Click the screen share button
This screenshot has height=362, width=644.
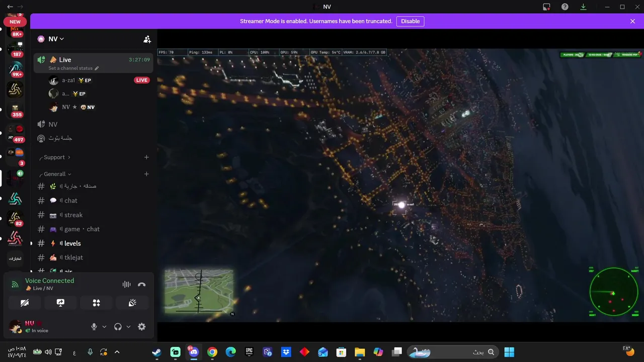pyautogui.click(x=60, y=303)
